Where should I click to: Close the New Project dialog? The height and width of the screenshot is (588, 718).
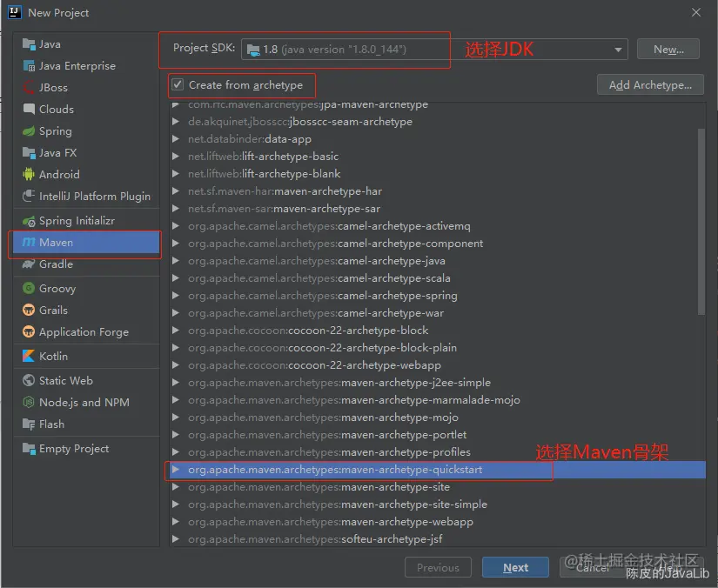[x=696, y=12]
